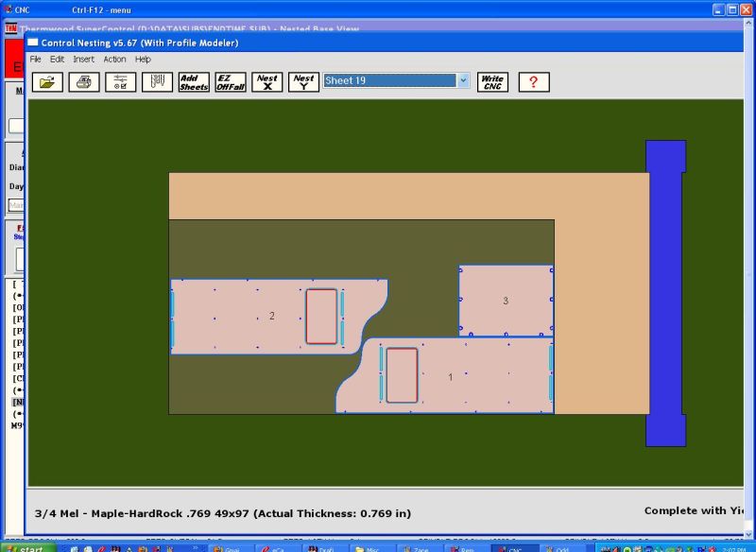Click the tooling bits toolbar icon

(157, 82)
